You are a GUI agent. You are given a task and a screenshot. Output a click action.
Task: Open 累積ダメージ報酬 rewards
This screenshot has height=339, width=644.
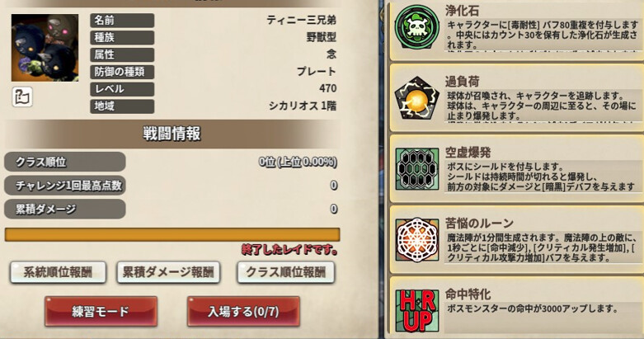pos(168,272)
